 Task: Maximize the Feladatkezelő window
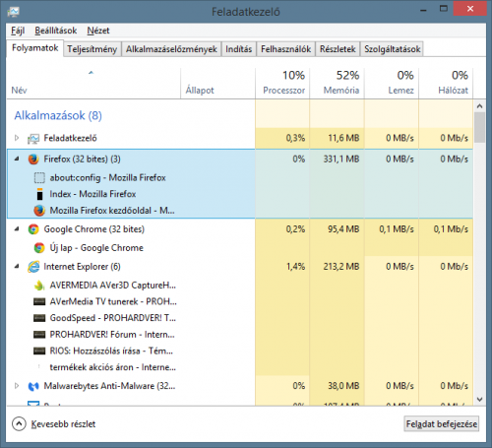coord(444,9)
